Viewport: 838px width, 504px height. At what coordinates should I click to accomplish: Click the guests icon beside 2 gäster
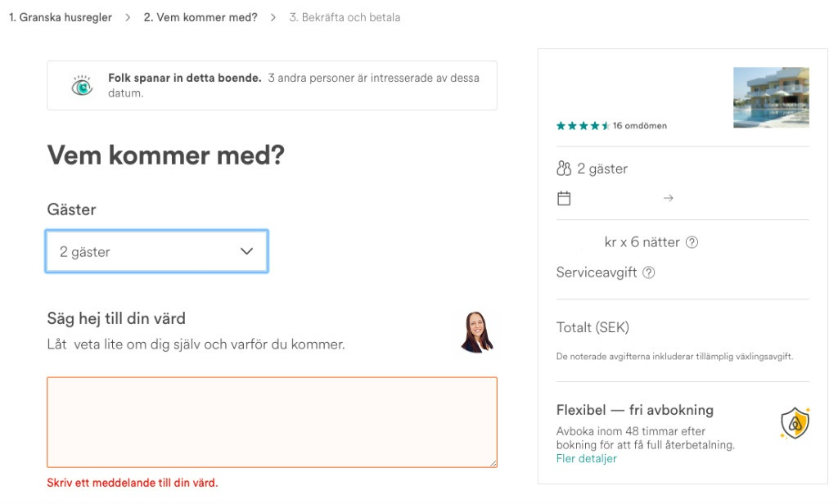pyautogui.click(x=564, y=169)
